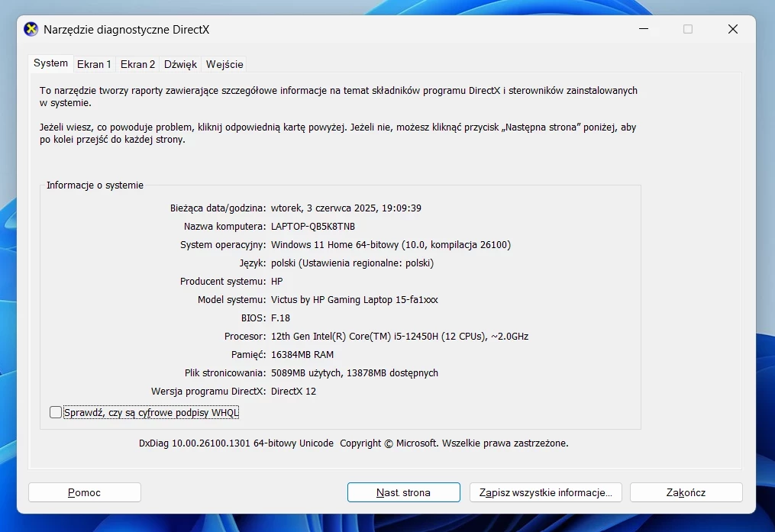Enable the WHQL digital signatures checkbox
This screenshot has height=532, width=775.
coord(56,412)
